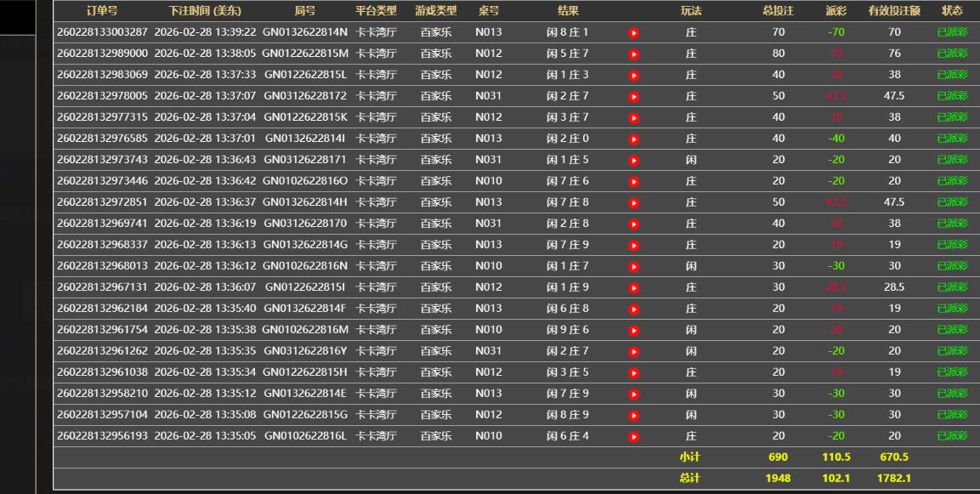Open replay for round GN0102622816M
This screenshot has width=980, height=494.
(x=633, y=331)
